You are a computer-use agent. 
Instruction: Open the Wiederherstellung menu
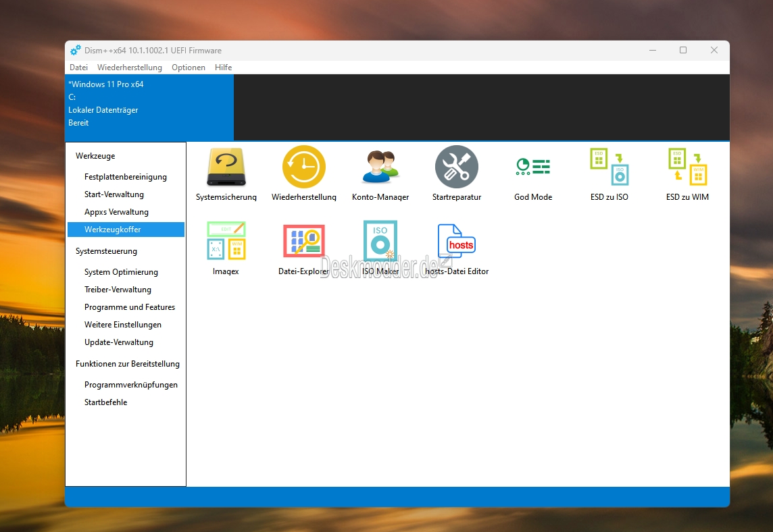click(x=129, y=68)
